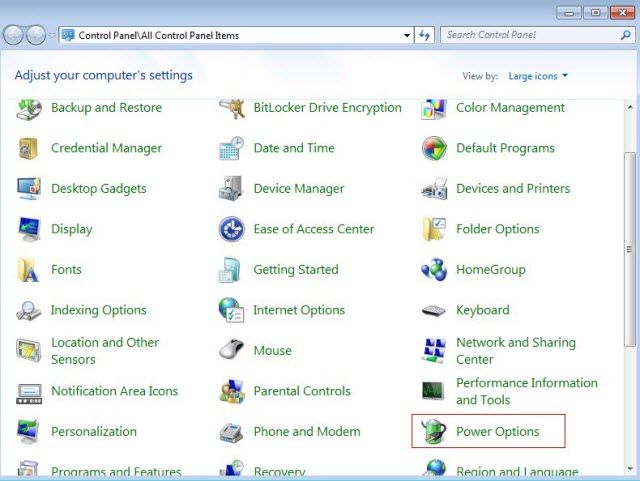Click the vertical scrollbar thumb
640x481 pixels.
click(x=630, y=250)
